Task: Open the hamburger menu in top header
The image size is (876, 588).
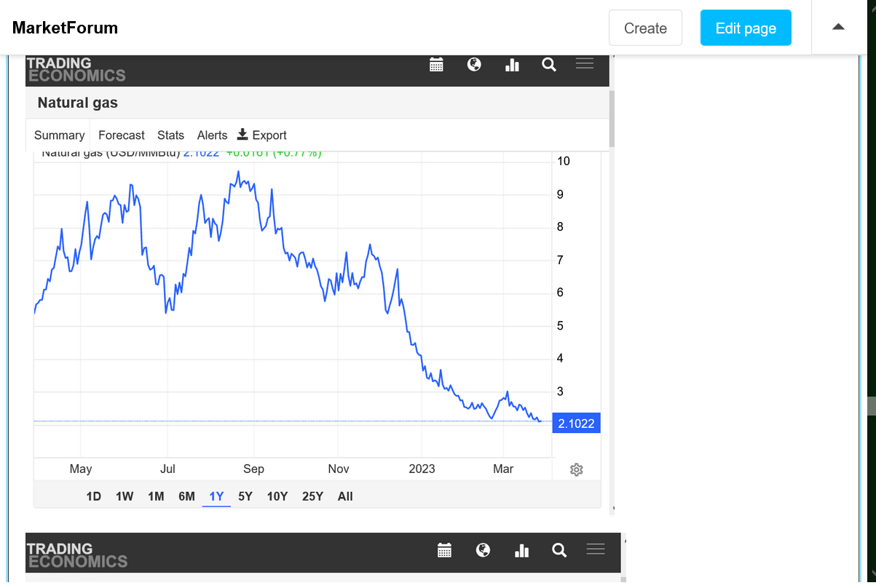Action: [x=585, y=64]
